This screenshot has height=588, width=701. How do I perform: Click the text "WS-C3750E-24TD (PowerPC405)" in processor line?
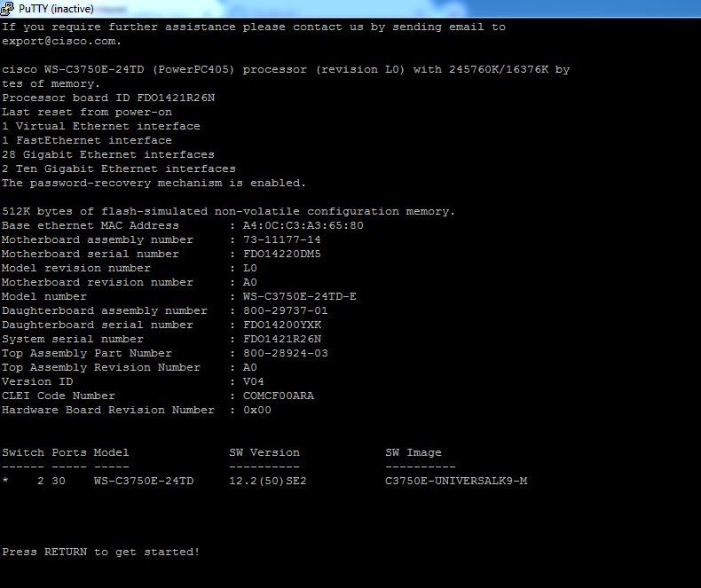[139, 70]
